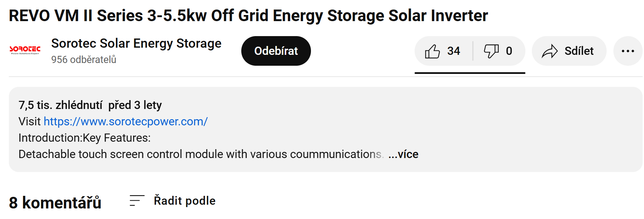Click the Sdílet share label
Screen dimensions: 644x219
pyautogui.click(x=579, y=51)
